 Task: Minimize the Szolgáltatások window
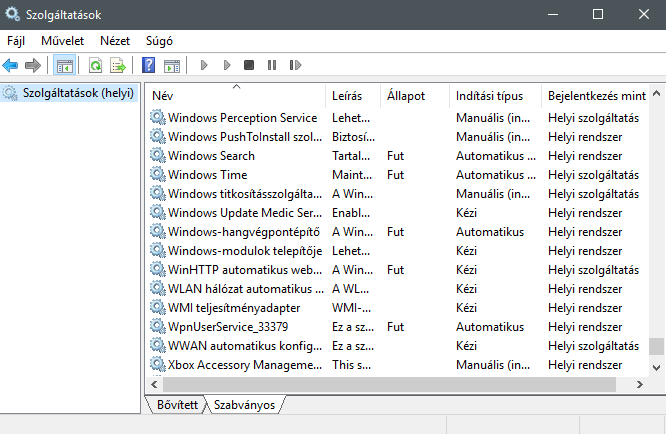pos(553,14)
